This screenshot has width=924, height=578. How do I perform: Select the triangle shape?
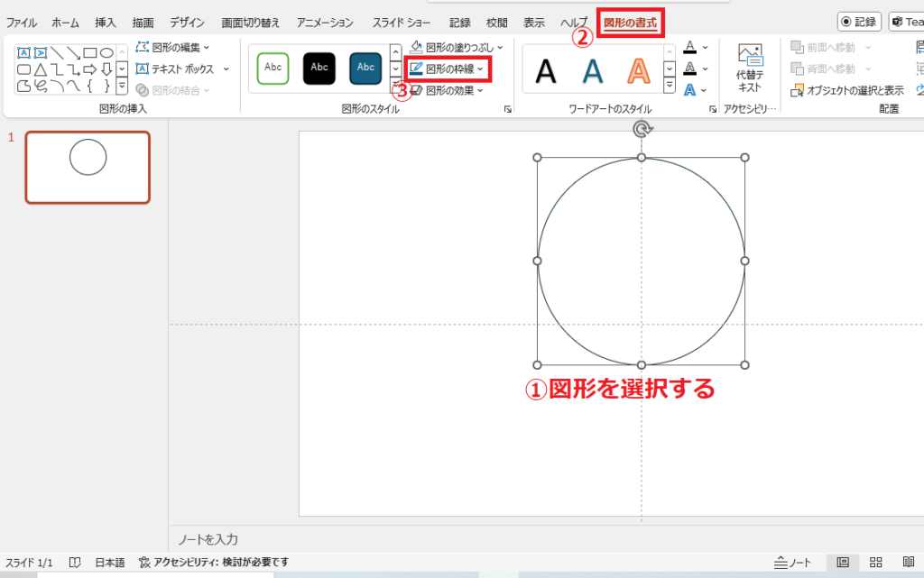click(x=40, y=69)
